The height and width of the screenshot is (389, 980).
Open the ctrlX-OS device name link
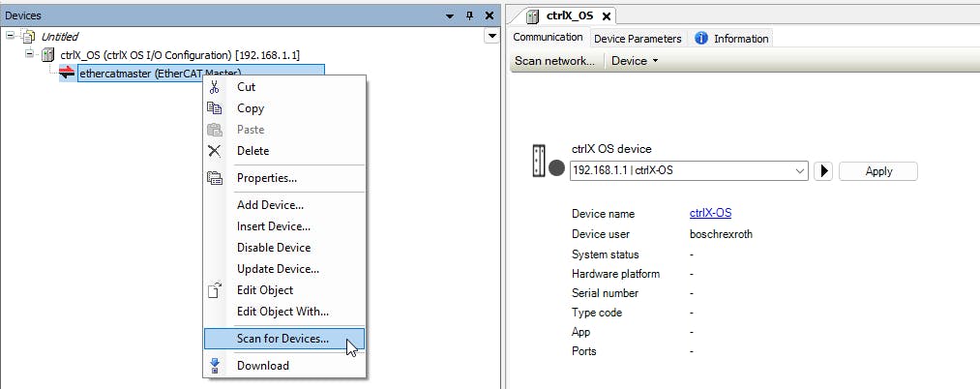pyautogui.click(x=710, y=213)
